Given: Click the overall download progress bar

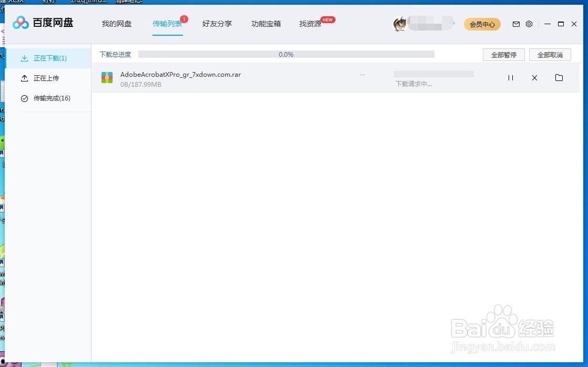Looking at the screenshot, I should tap(287, 54).
